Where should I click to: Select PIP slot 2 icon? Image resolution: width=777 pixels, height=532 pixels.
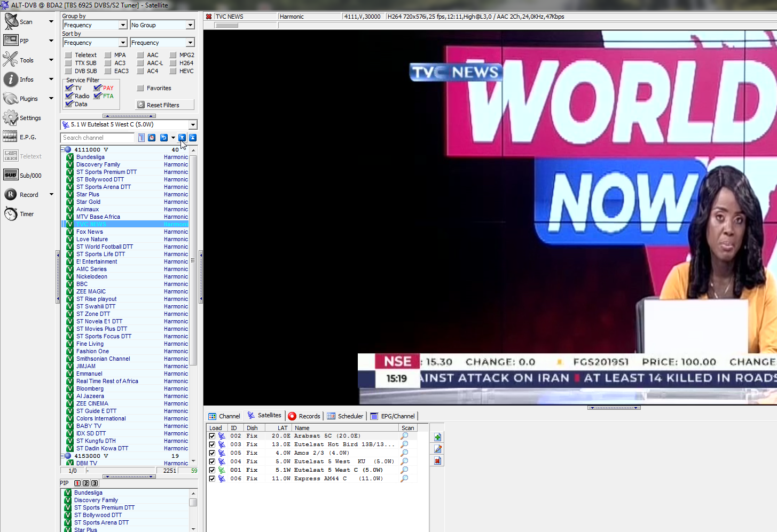click(x=86, y=483)
